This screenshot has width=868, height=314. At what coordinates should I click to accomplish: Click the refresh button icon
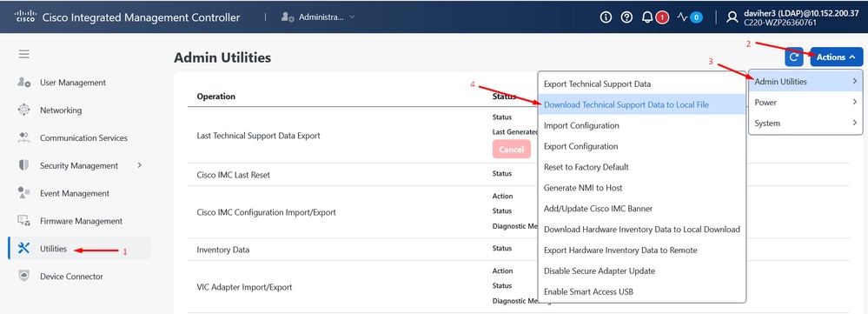[x=794, y=57]
